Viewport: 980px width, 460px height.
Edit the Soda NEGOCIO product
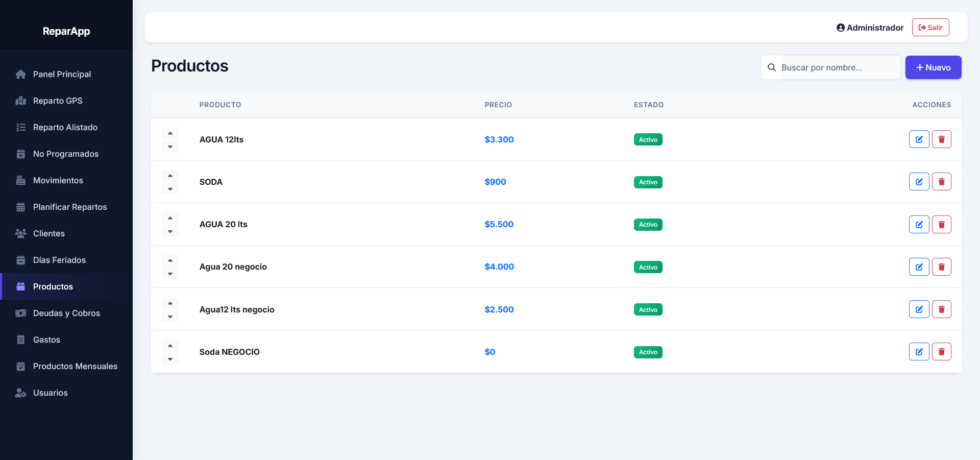click(x=919, y=352)
